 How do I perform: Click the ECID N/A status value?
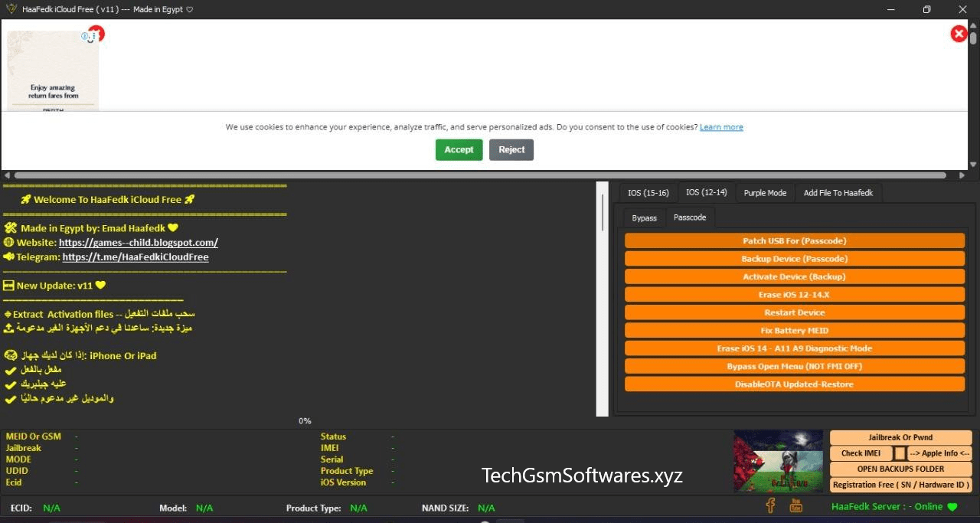click(x=51, y=508)
